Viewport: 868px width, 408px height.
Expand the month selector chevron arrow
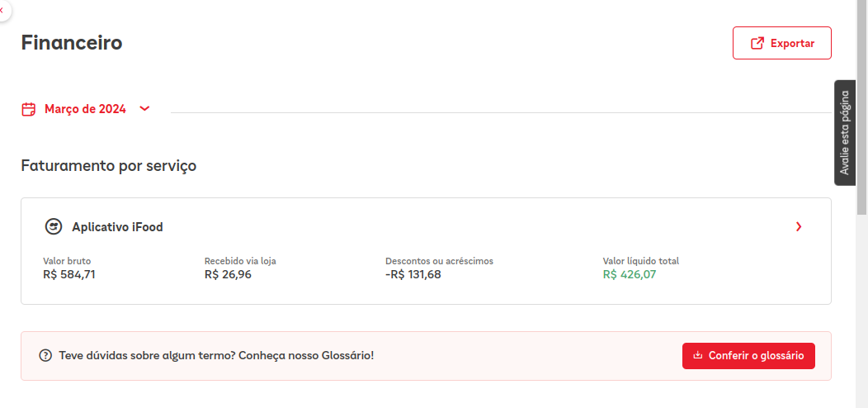145,108
